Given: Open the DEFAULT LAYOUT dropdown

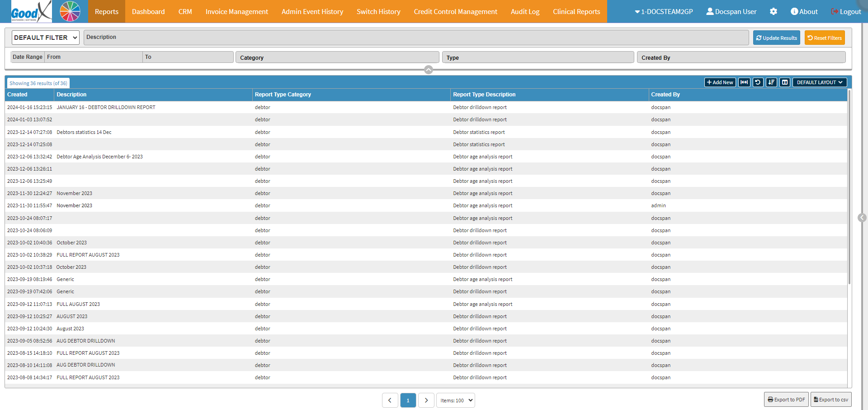Looking at the screenshot, I should point(819,82).
